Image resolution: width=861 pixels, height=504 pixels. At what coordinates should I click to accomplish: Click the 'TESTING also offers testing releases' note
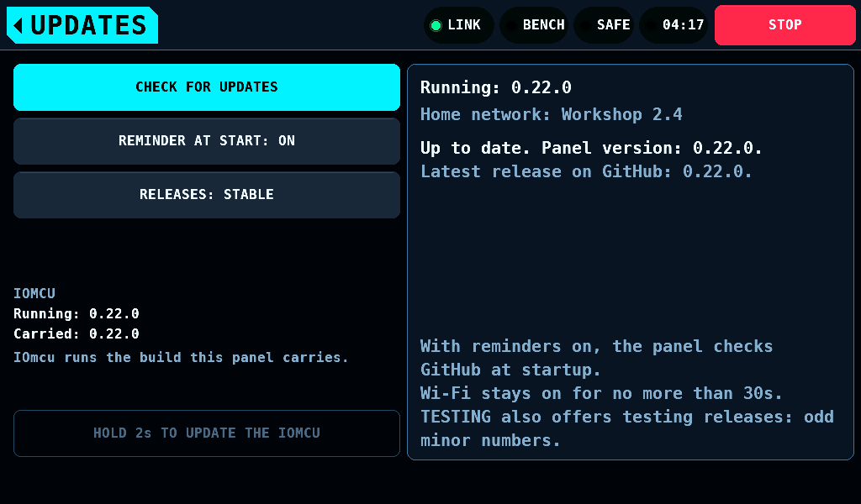(627, 429)
